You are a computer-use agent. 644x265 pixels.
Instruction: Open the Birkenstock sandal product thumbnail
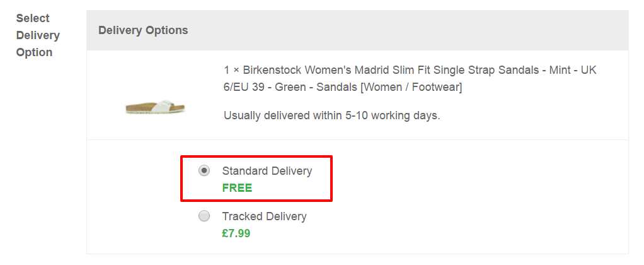click(x=155, y=107)
